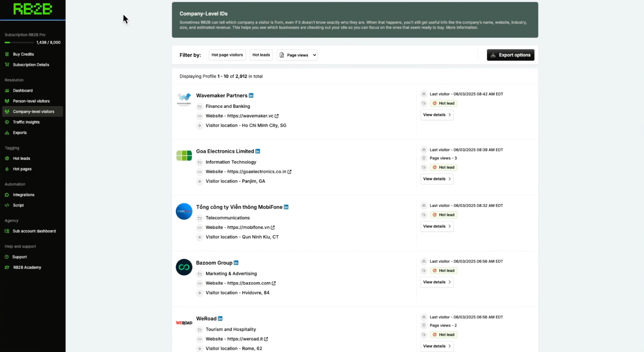Click the 1,438 / 8,000 credits count
The width and height of the screenshot is (644, 352).
[x=48, y=43]
